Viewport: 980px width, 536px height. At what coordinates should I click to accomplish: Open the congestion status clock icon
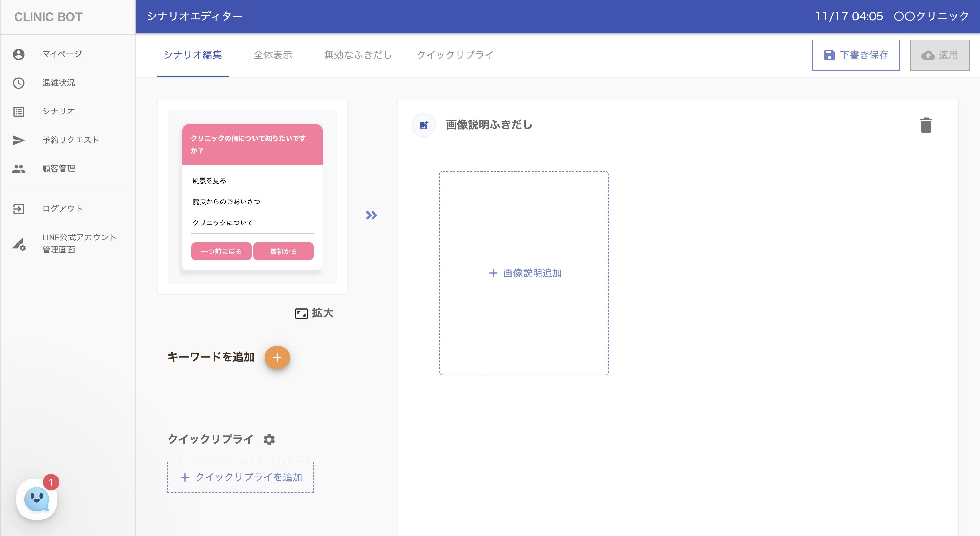[19, 83]
